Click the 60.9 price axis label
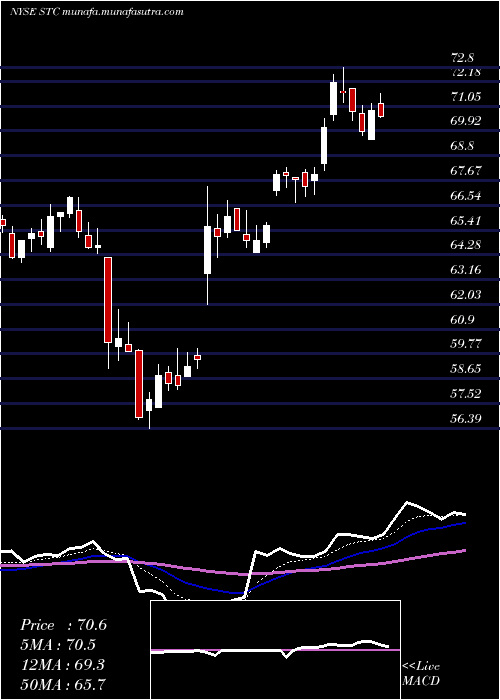The height and width of the screenshot is (700, 500). pos(462,319)
